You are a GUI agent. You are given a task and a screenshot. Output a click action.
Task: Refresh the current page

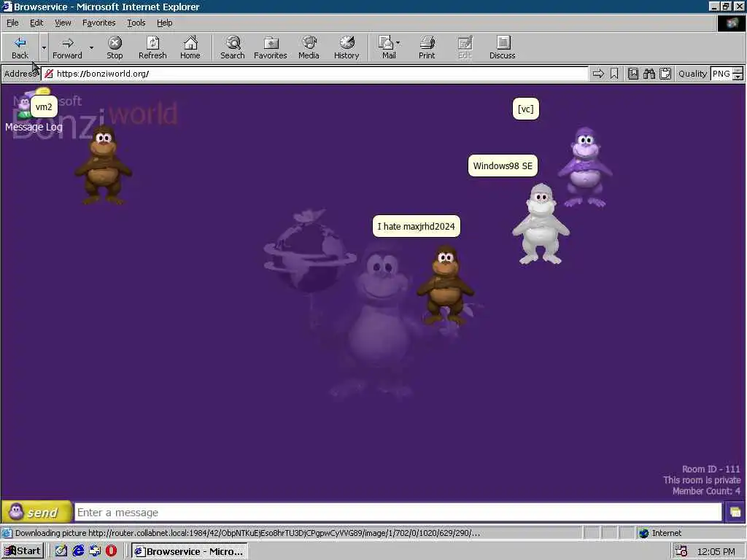click(x=152, y=47)
